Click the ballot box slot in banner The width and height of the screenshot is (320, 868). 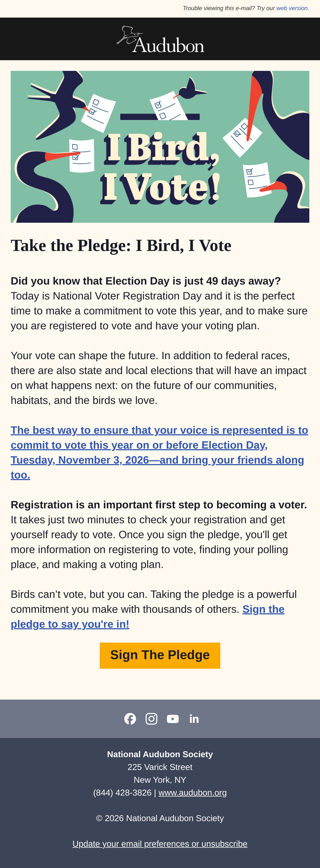(x=160, y=117)
